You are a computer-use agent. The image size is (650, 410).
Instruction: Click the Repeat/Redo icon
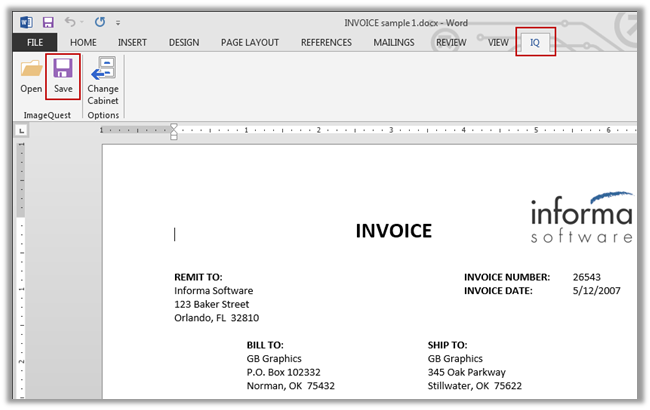(100, 22)
